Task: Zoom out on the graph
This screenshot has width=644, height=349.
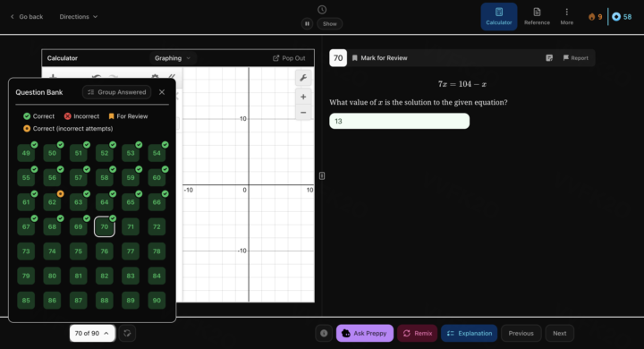Action: coord(303,112)
